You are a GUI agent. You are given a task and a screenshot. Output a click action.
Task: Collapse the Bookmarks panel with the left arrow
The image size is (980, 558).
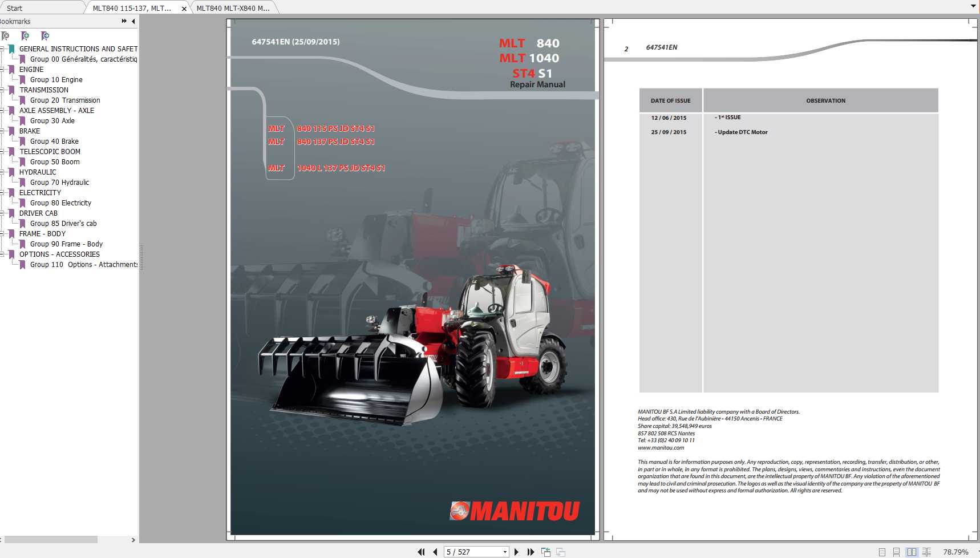pyautogui.click(x=133, y=21)
